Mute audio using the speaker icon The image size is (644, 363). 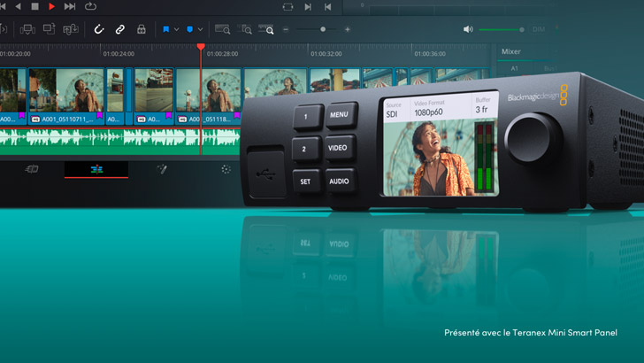click(468, 29)
